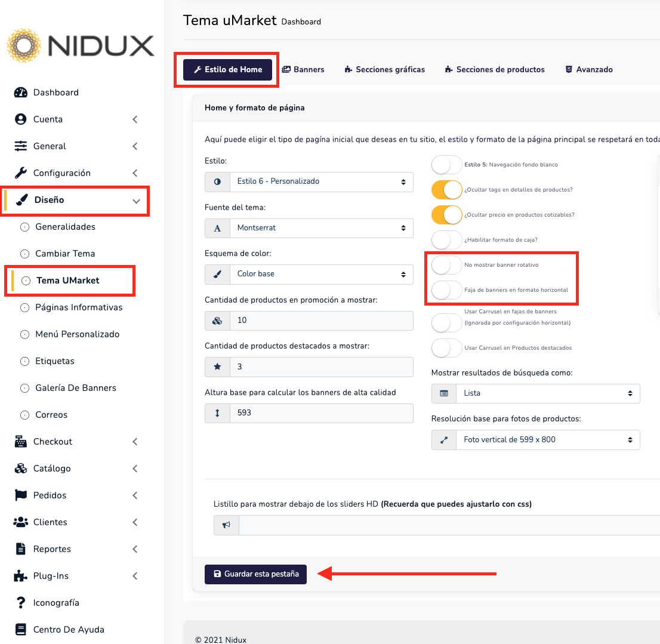Image resolution: width=660 pixels, height=644 pixels.
Task: Toggle Usar Carrusel en fajas de banners
Action: 446,323
